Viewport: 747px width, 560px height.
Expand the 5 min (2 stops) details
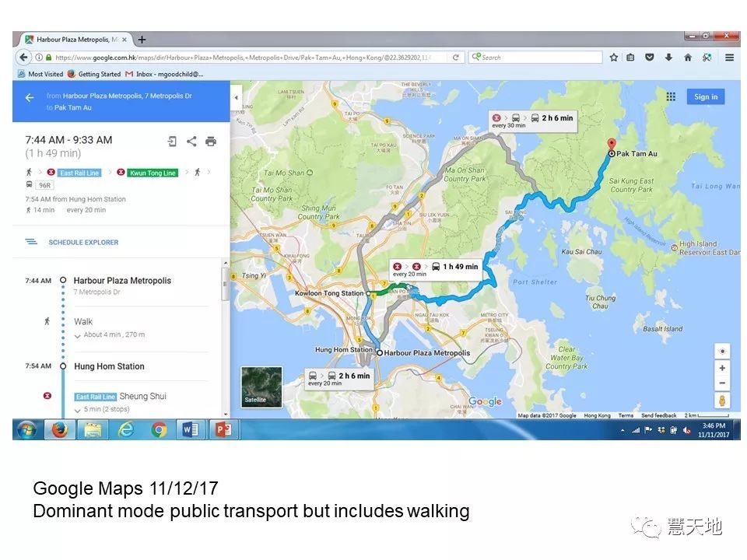click(x=103, y=409)
